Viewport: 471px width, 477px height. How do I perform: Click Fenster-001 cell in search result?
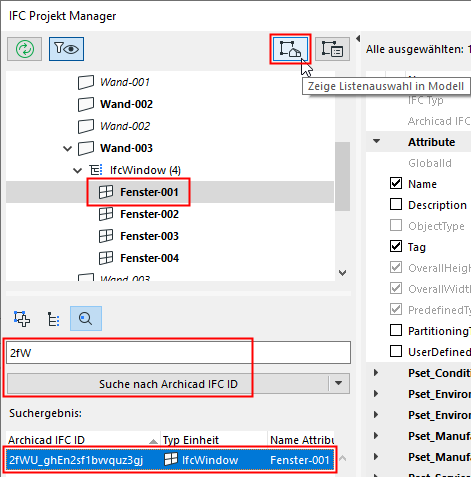300,460
